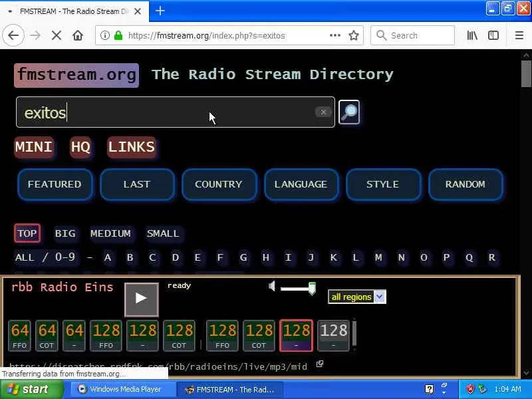Select the TOP size filter

pyautogui.click(x=27, y=233)
